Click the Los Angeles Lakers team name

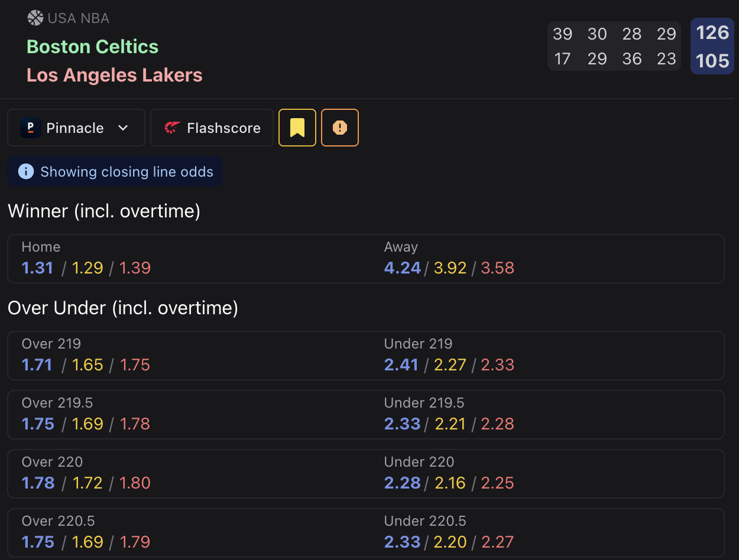pyautogui.click(x=115, y=75)
